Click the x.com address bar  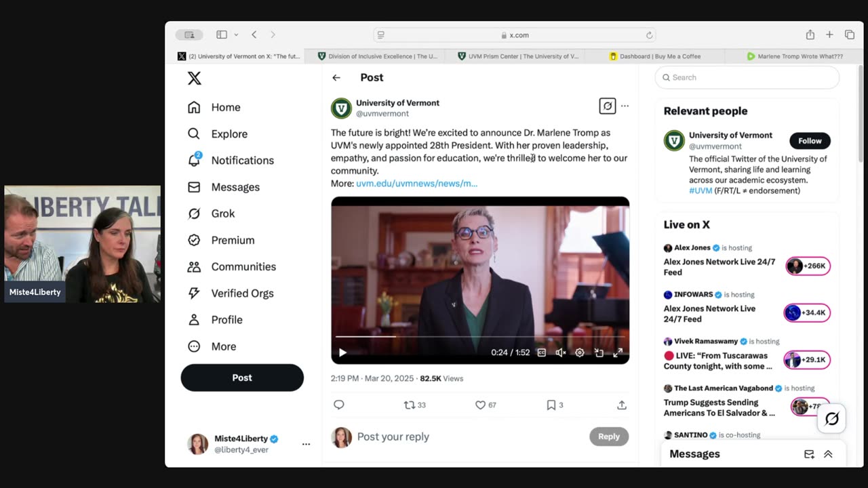[x=515, y=35]
